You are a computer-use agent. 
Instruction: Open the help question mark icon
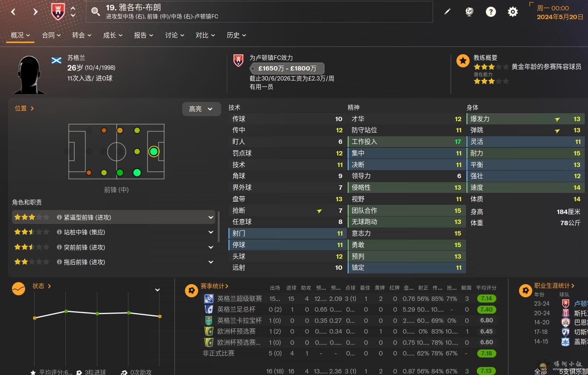(x=491, y=12)
